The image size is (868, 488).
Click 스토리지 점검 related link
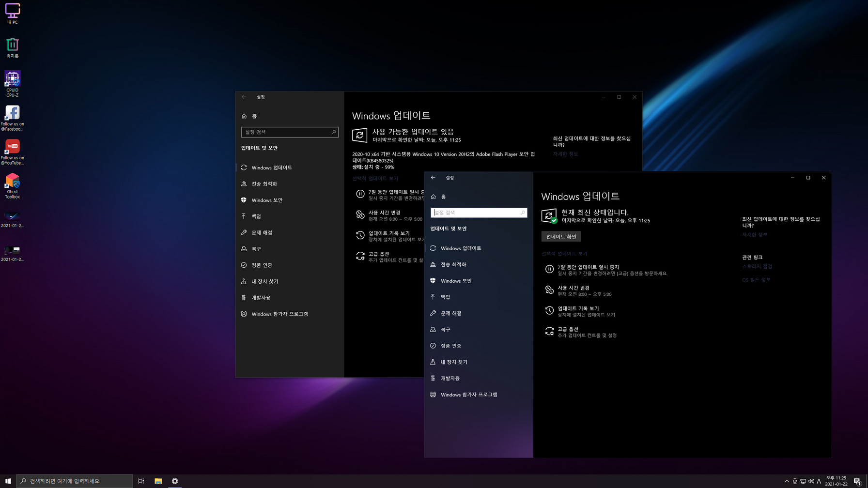(x=757, y=266)
